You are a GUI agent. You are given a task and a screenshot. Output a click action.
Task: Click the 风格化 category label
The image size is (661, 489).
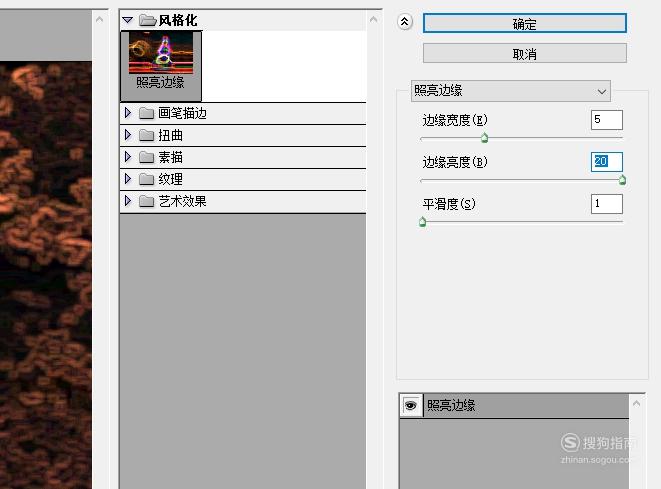click(x=178, y=20)
